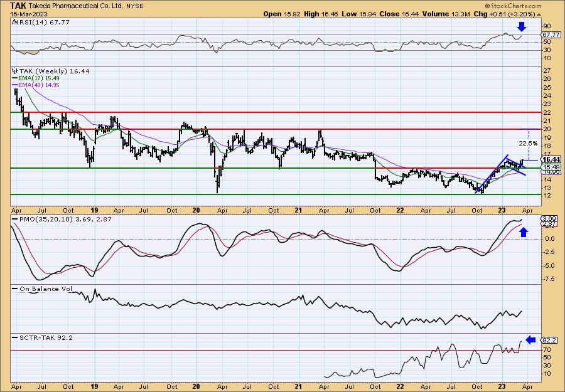Click the 2.87 tag on PMO right axis
This screenshot has height=392, width=565.
[x=549, y=225]
